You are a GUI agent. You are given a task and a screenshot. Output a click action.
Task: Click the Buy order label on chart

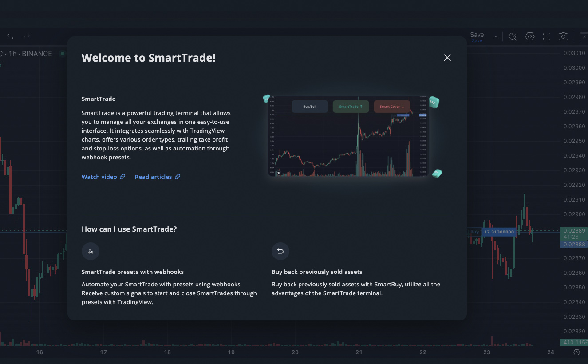(474, 232)
